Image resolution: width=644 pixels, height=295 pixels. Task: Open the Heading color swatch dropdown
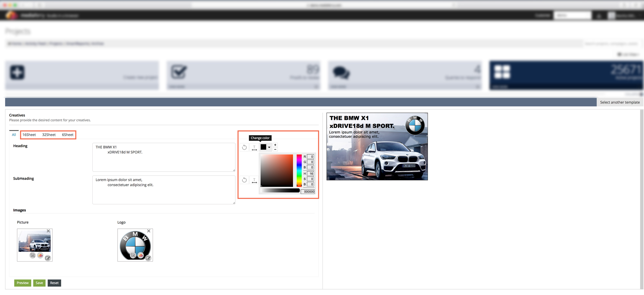[266, 147]
